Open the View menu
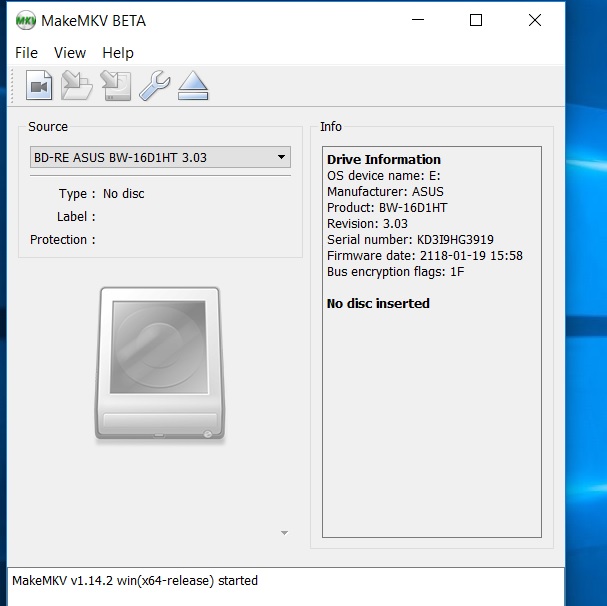607x606 pixels. pyautogui.click(x=70, y=53)
